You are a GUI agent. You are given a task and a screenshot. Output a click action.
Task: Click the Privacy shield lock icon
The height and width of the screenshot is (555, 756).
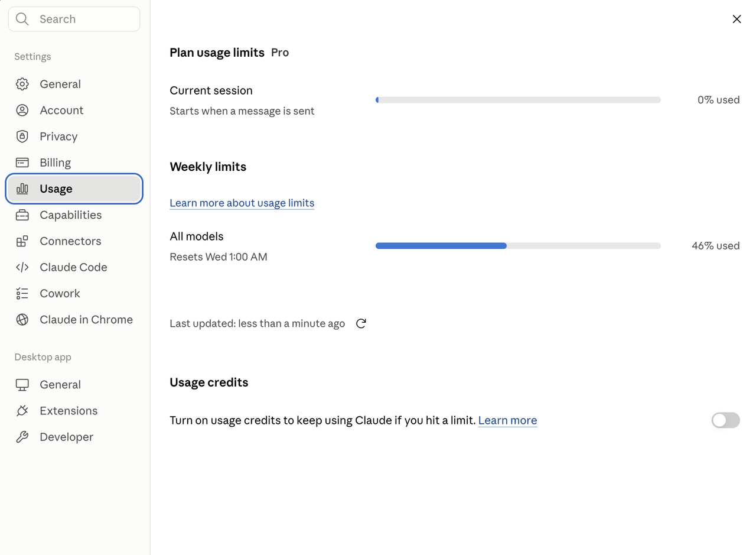coord(22,137)
